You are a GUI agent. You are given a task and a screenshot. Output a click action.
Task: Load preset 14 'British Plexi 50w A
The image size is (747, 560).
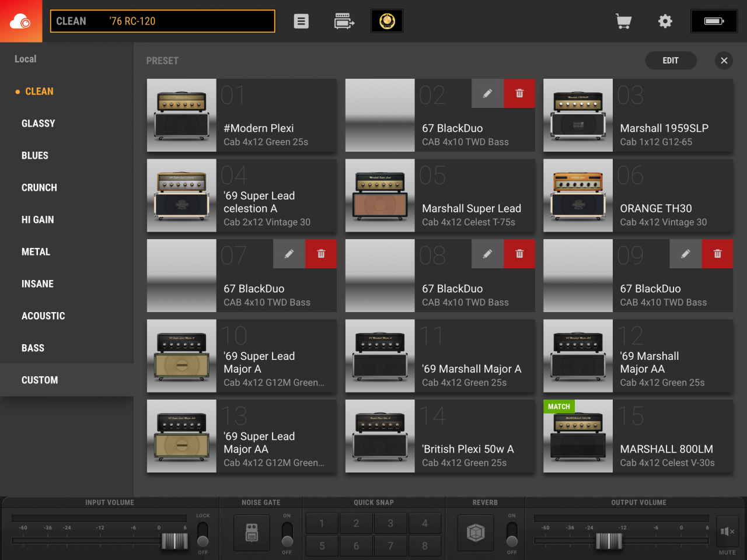[x=440, y=436]
